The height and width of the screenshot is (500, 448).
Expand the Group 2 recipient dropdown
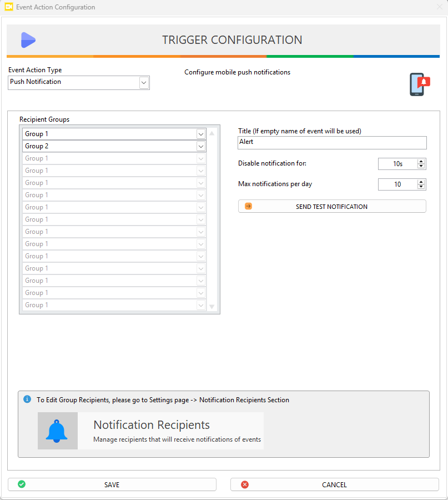(x=200, y=146)
